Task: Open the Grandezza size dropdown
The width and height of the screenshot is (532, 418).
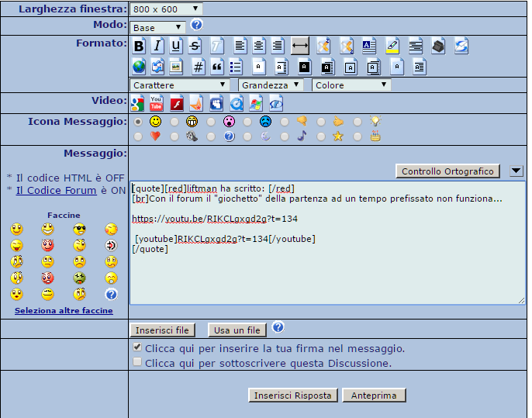Action: coord(271,85)
